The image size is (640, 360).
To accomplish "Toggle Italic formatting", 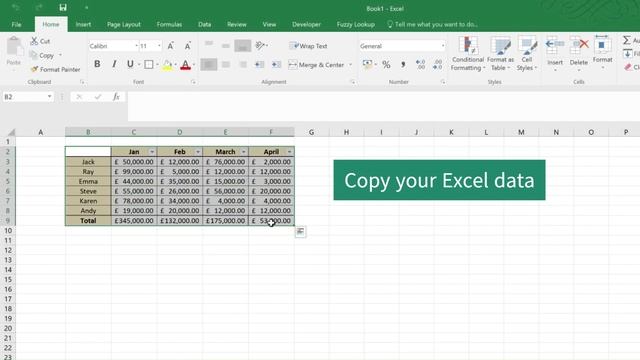I will 114,64.
